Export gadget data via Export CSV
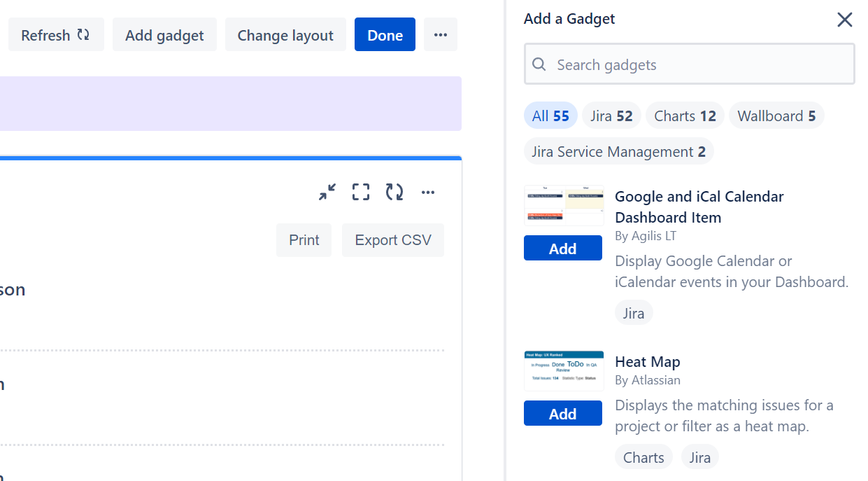This screenshot has width=868, height=481. [392, 240]
